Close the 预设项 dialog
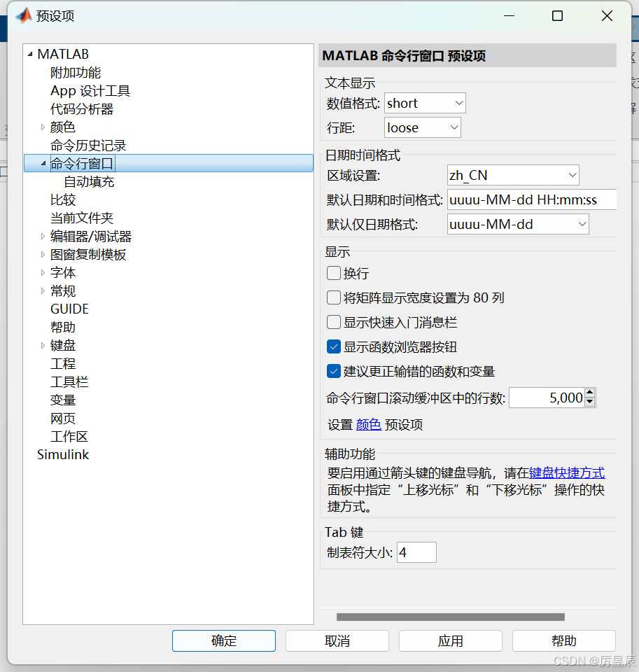Image resolution: width=639 pixels, height=672 pixels. pyautogui.click(x=607, y=16)
